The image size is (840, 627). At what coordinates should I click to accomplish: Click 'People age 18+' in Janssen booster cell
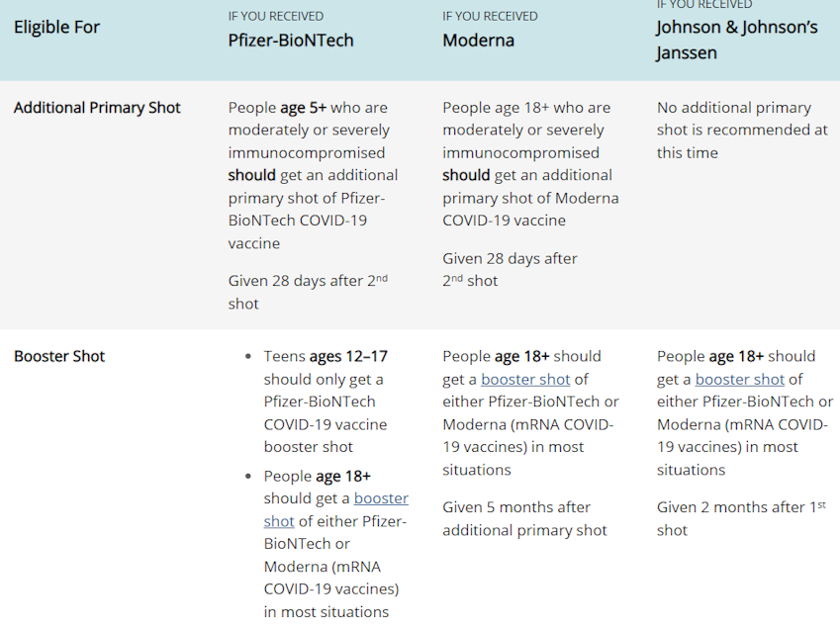point(710,356)
